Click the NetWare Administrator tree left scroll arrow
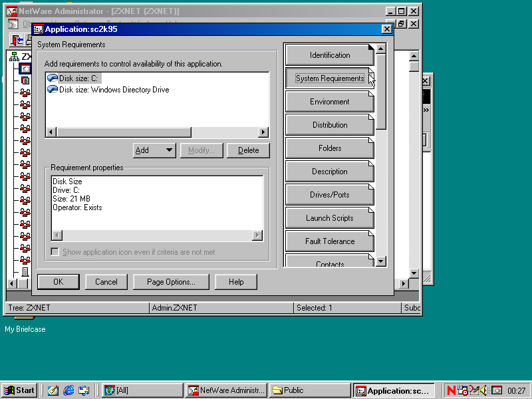The width and height of the screenshot is (532, 399). (11, 283)
